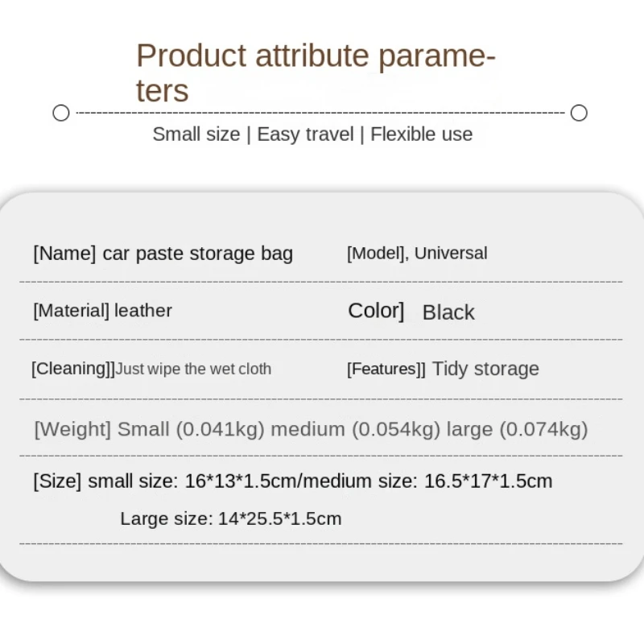Click the "[Size]" small and medium row
Viewport: 644px width, 644px height.
coord(293,481)
